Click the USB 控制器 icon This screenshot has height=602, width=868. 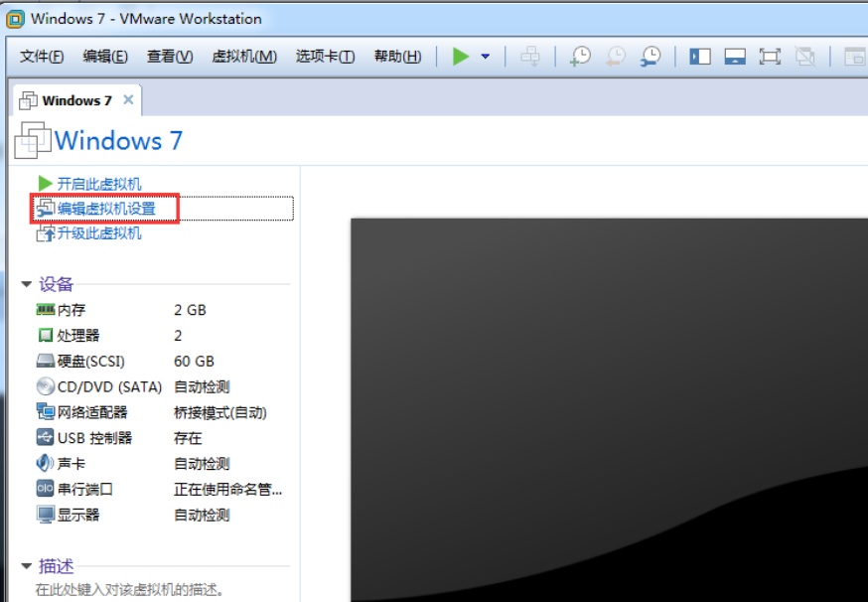click(46, 437)
